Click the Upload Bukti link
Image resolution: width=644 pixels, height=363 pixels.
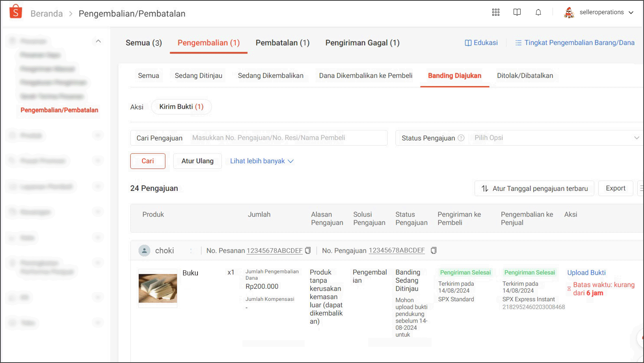click(586, 273)
